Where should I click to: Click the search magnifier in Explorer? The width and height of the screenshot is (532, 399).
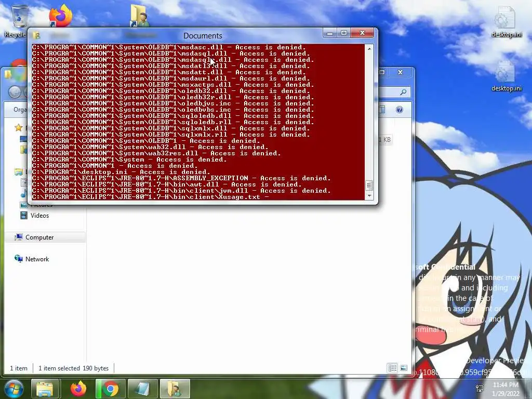click(x=403, y=92)
